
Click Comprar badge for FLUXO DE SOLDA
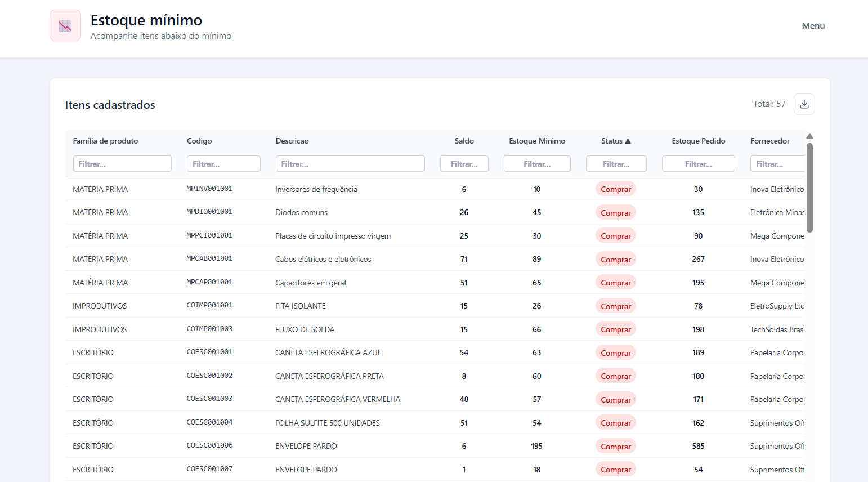point(616,329)
